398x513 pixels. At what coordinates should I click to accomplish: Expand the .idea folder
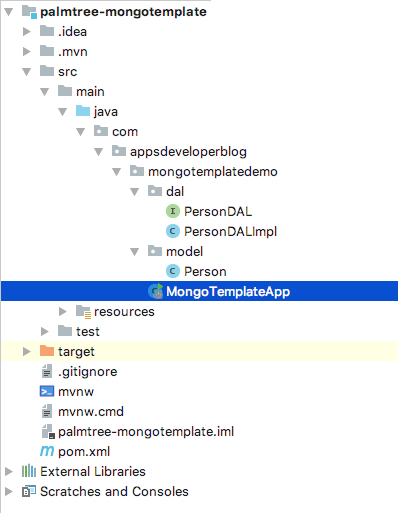pyautogui.click(x=27, y=31)
